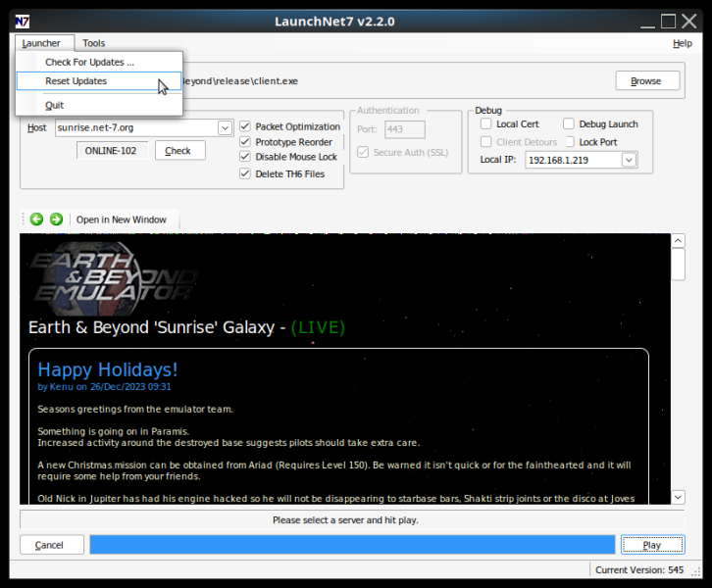This screenshot has height=588, width=712.
Task: Click the Secure Auth (SSL) checkbox
Action: (363, 152)
